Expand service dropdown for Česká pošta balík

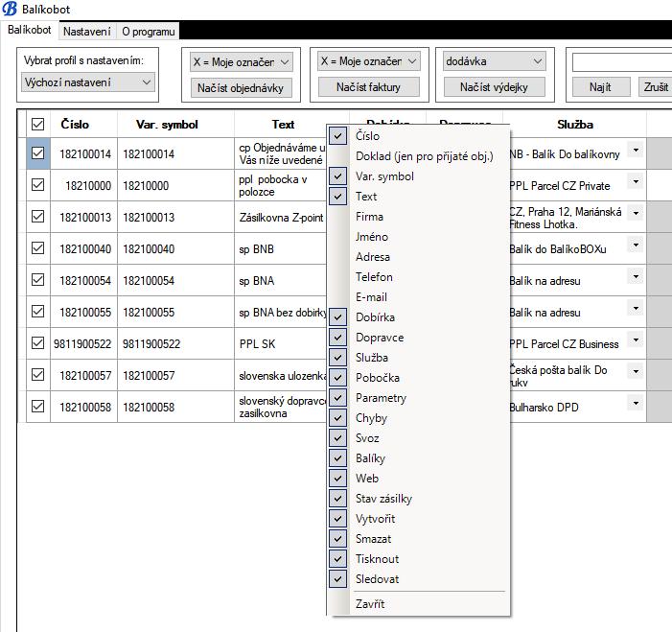tap(636, 372)
